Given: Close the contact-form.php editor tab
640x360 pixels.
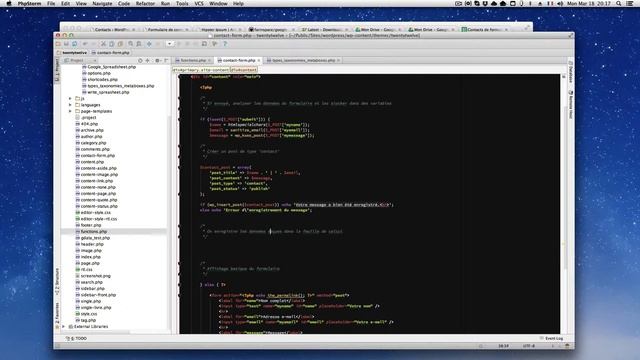Looking at the screenshot, I should (x=259, y=60).
